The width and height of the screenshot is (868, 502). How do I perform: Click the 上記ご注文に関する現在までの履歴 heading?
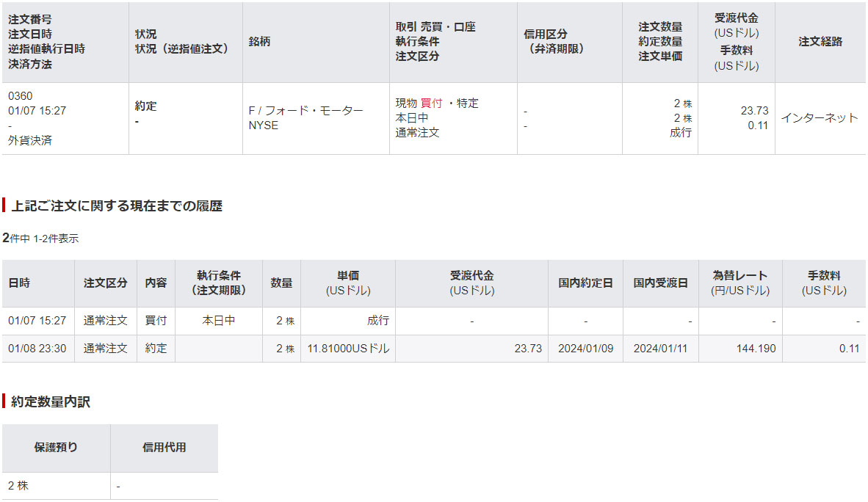116,206
